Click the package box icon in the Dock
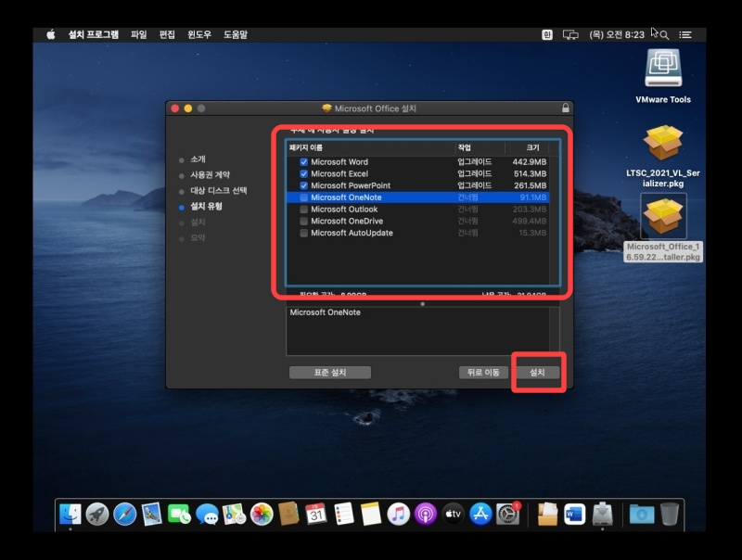 coord(547,515)
